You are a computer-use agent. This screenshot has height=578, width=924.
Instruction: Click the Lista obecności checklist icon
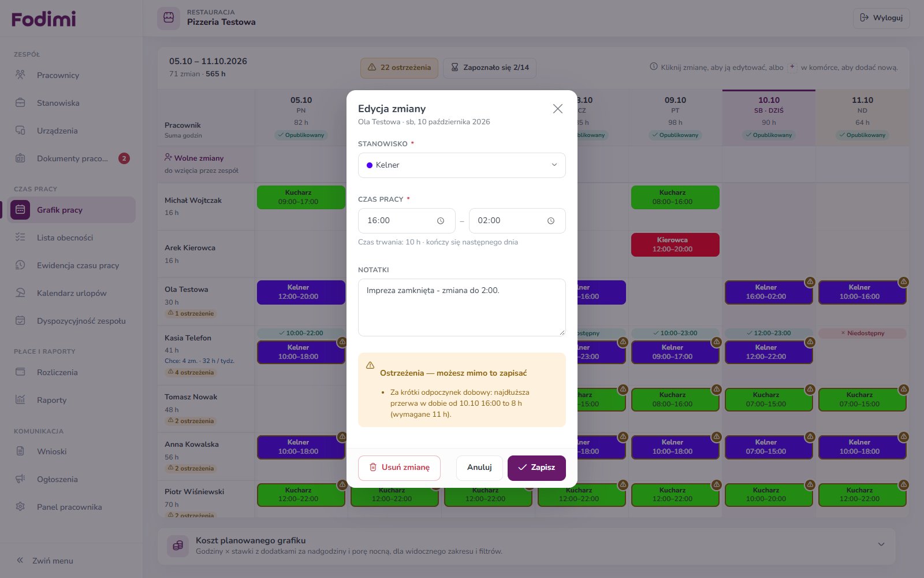20,238
